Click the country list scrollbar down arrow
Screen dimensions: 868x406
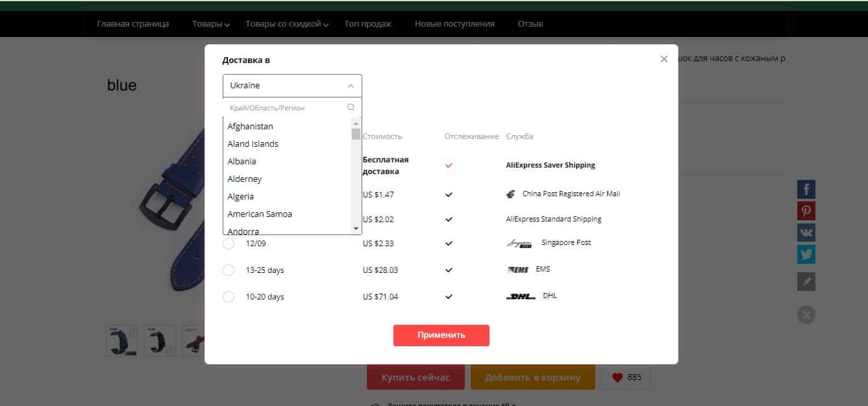pyautogui.click(x=356, y=229)
